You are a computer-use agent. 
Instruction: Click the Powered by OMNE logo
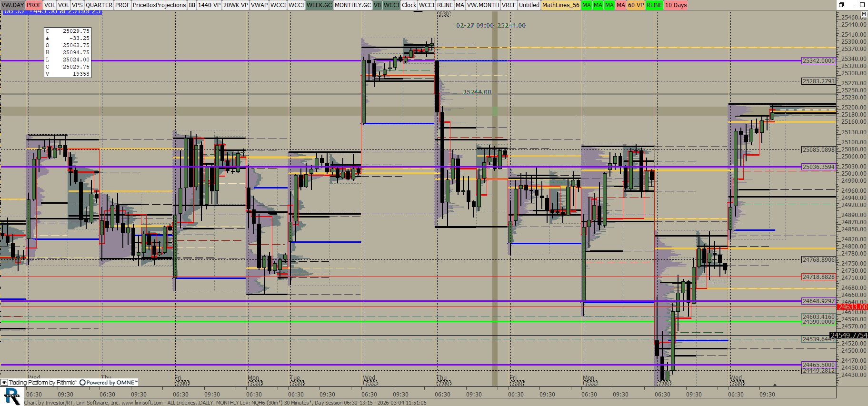[x=109, y=382]
